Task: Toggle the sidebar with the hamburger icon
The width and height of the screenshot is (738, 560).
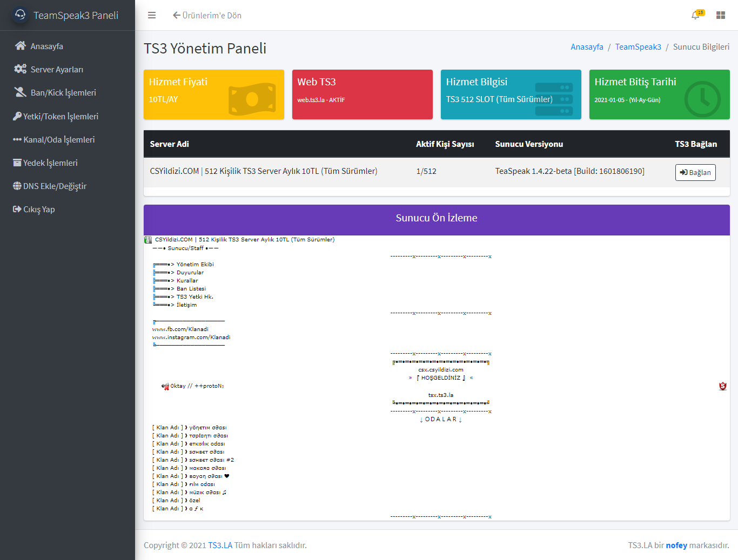Action: (x=152, y=15)
